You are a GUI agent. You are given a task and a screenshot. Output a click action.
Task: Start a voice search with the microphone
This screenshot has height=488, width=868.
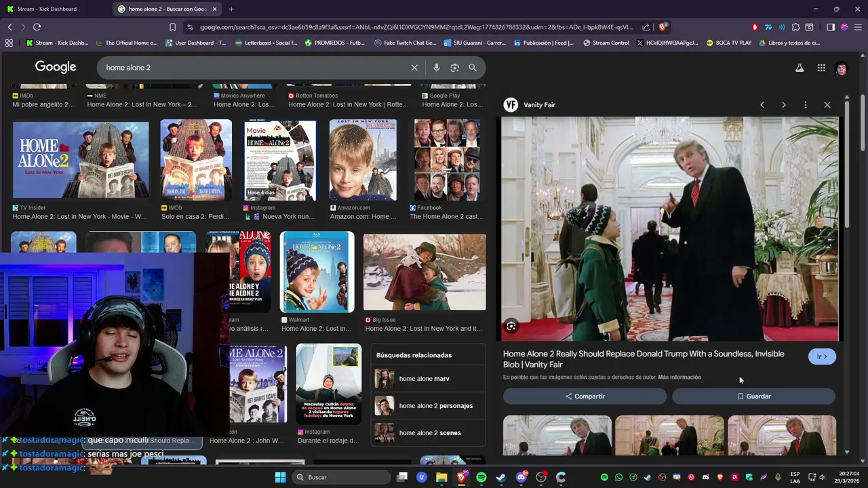click(x=437, y=68)
